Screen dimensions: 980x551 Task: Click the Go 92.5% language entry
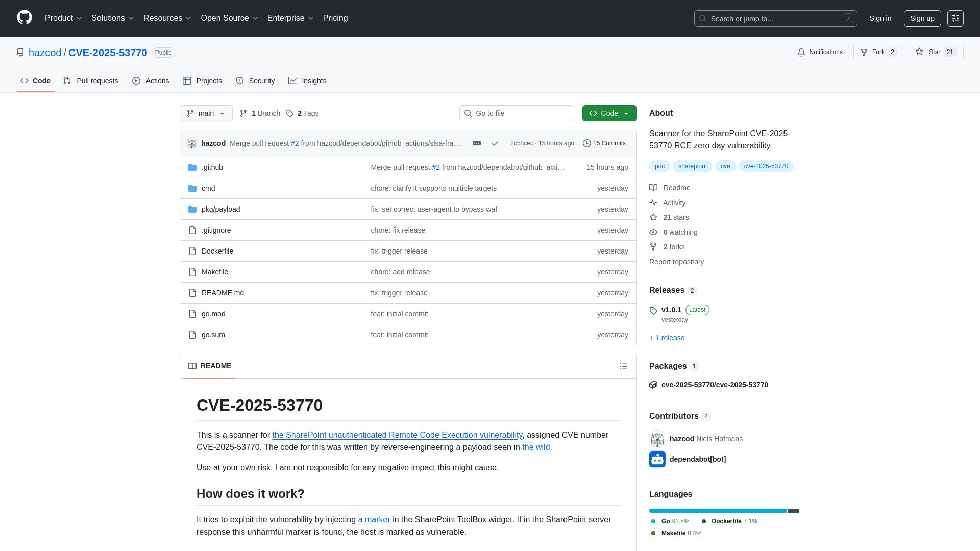[670, 521]
